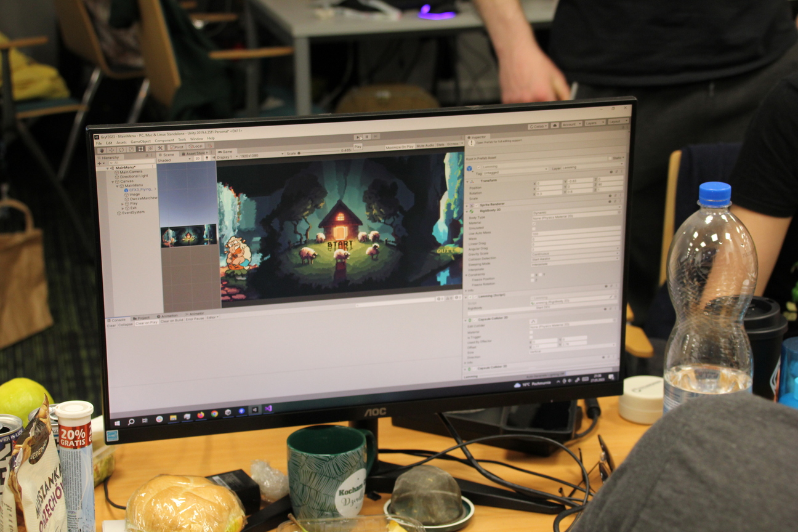Open Visual Studio from the taskbar

[x=268, y=408]
